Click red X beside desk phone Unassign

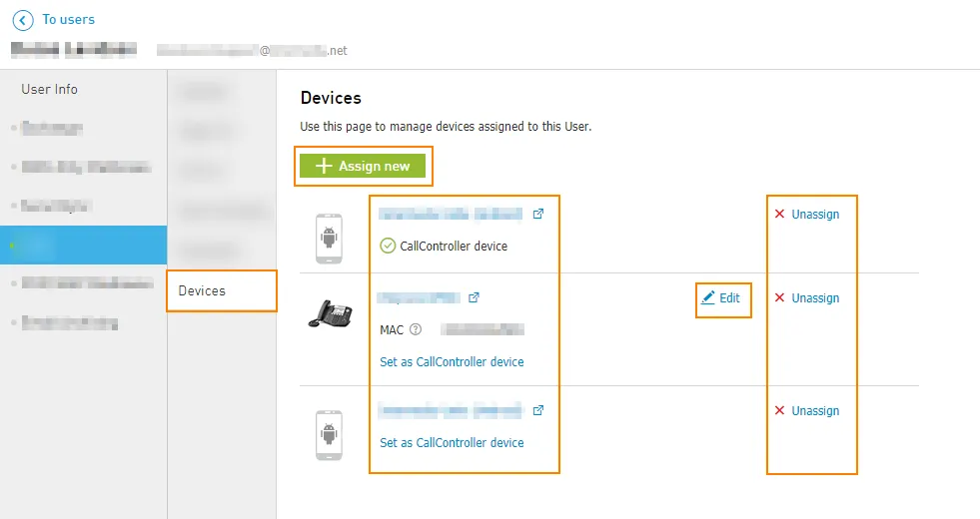pos(779,297)
